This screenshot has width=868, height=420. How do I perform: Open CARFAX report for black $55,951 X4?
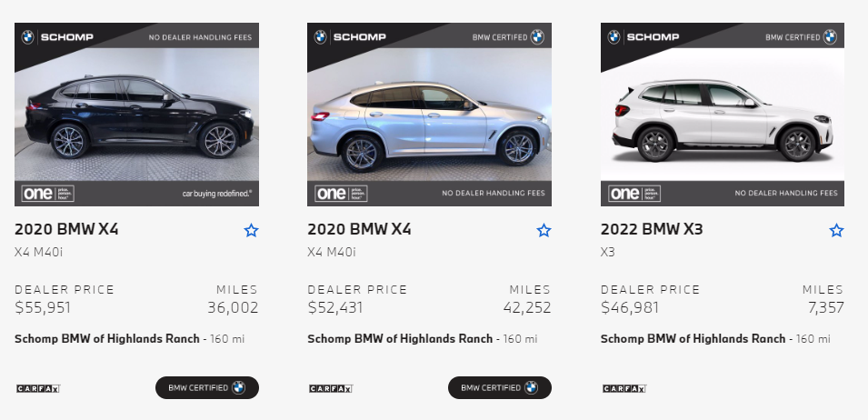[37, 388]
